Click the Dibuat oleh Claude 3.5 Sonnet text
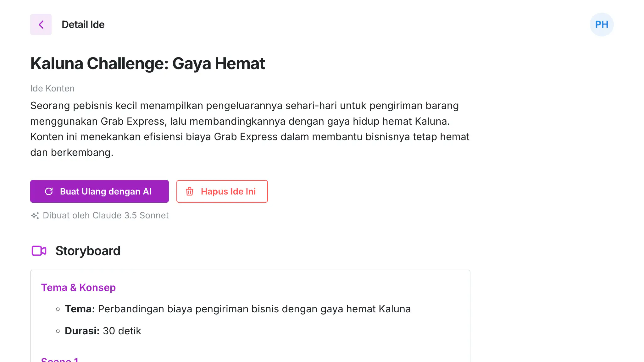This screenshot has width=644, height=362. [x=106, y=216]
